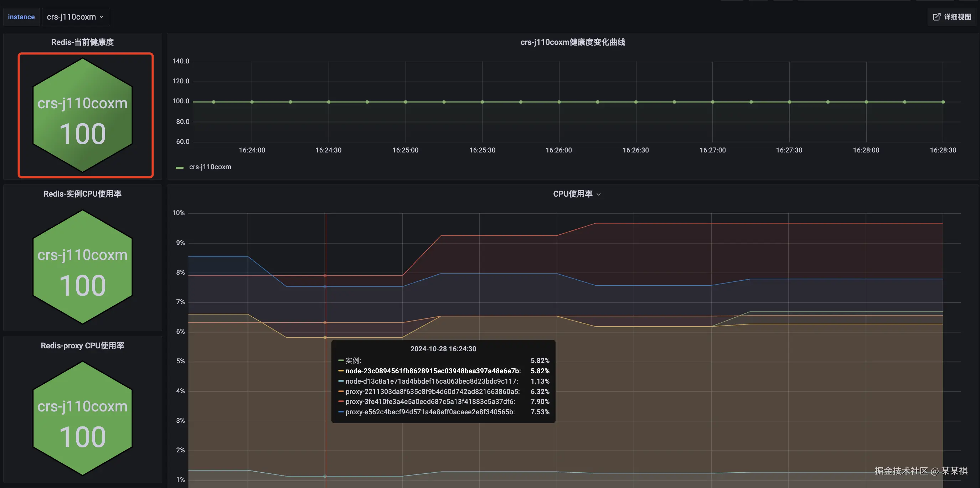The image size is (980, 488).
Task: Expand the crs-j110coxm instance dropdown
Action: tap(75, 17)
